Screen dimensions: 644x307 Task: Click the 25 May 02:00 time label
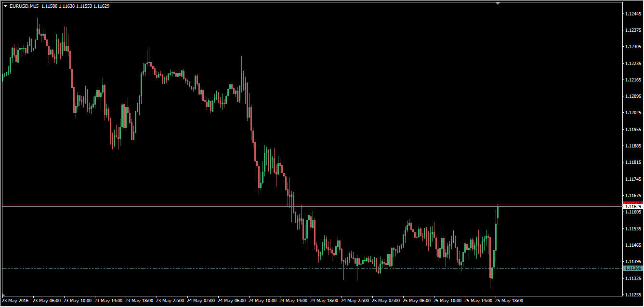pos(386,301)
